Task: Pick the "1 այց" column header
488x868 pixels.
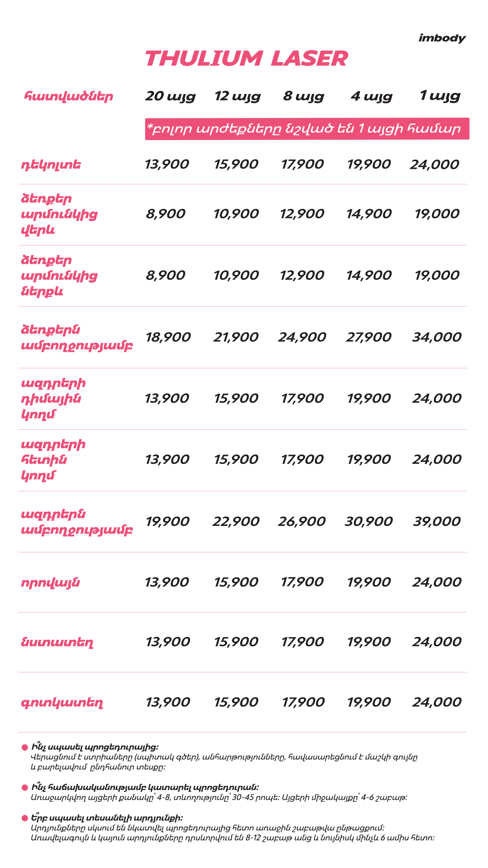Action: pos(440,96)
